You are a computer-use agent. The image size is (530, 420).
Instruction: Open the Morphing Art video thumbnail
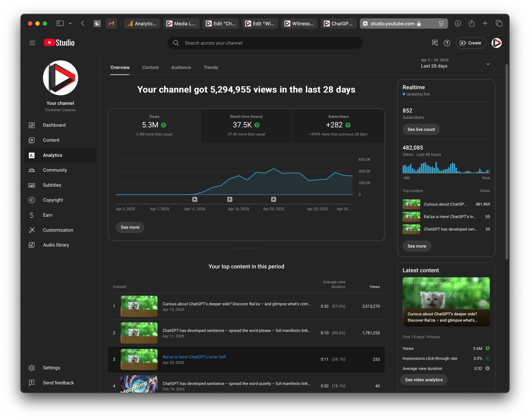[x=139, y=384]
